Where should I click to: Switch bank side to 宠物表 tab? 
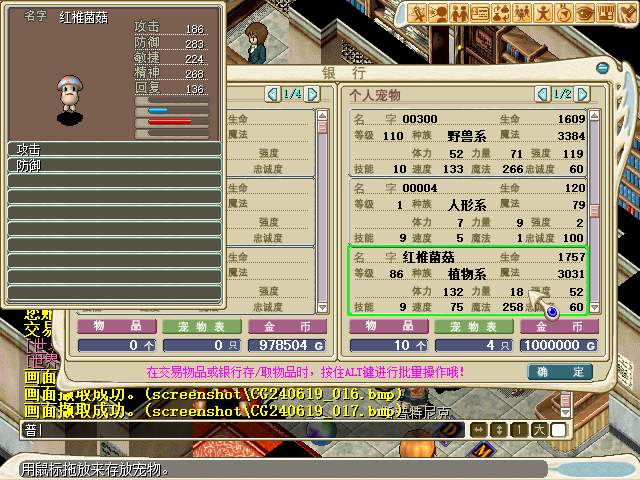tap(202, 327)
